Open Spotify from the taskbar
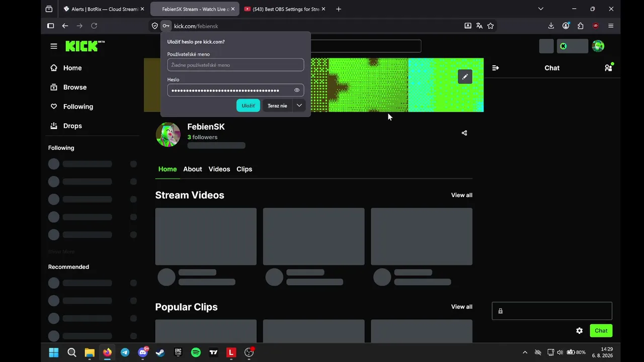Screen dimensions: 644x362 point(196,352)
